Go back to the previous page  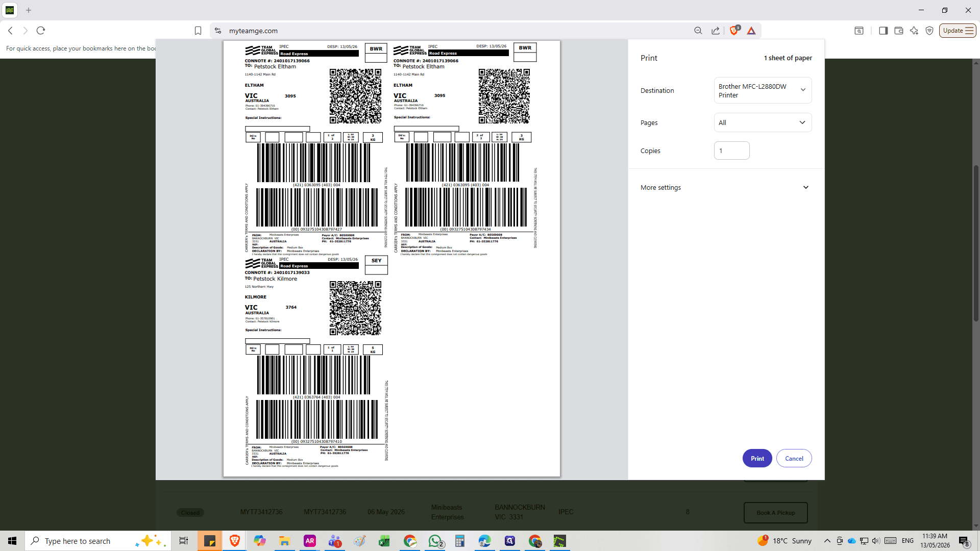point(10,31)
